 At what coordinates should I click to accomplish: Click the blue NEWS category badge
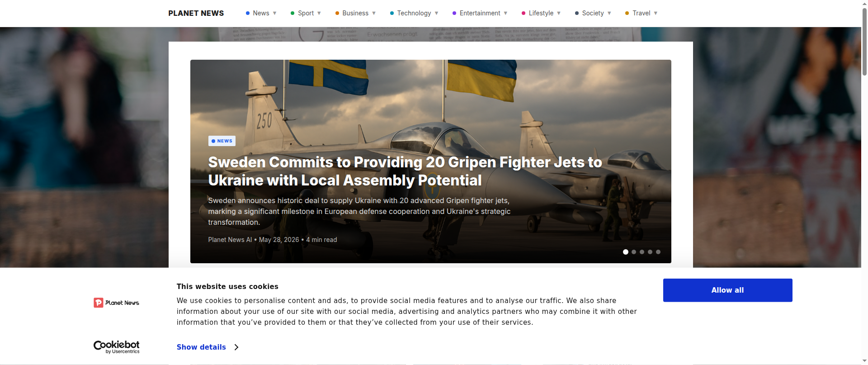[x=222, y=141]
